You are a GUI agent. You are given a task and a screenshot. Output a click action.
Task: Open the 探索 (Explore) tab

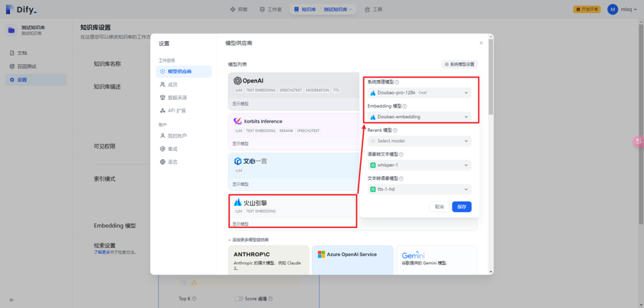tap(239, 9)
